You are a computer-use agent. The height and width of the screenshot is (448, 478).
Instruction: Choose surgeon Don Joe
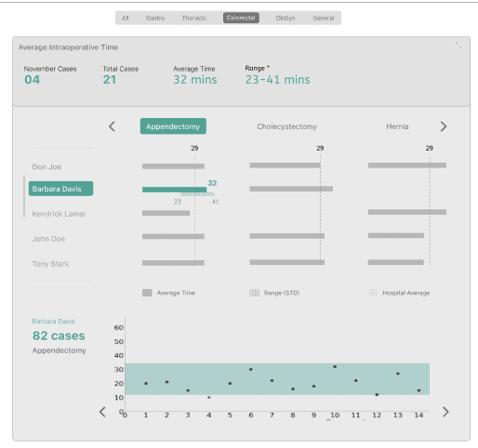[x=46, y=167]
